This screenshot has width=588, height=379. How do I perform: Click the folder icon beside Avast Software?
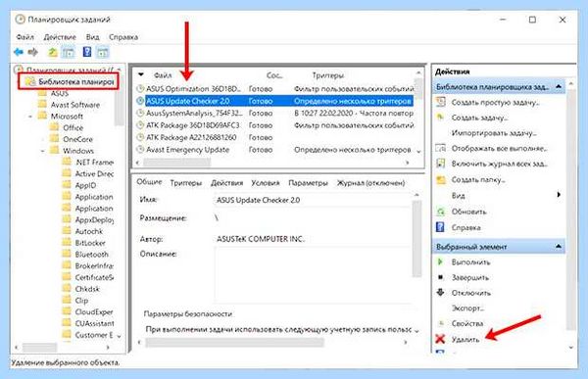[43, 105]
